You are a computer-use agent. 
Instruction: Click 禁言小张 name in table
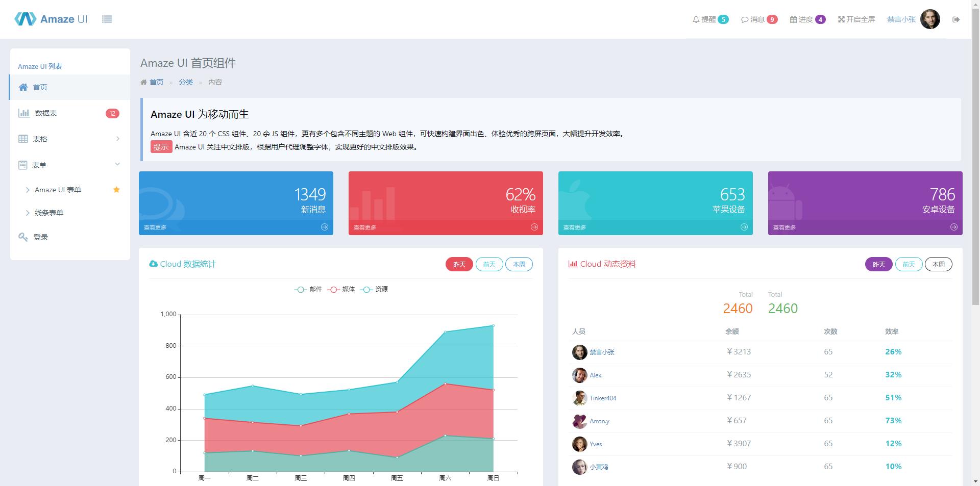coord(602,352)
